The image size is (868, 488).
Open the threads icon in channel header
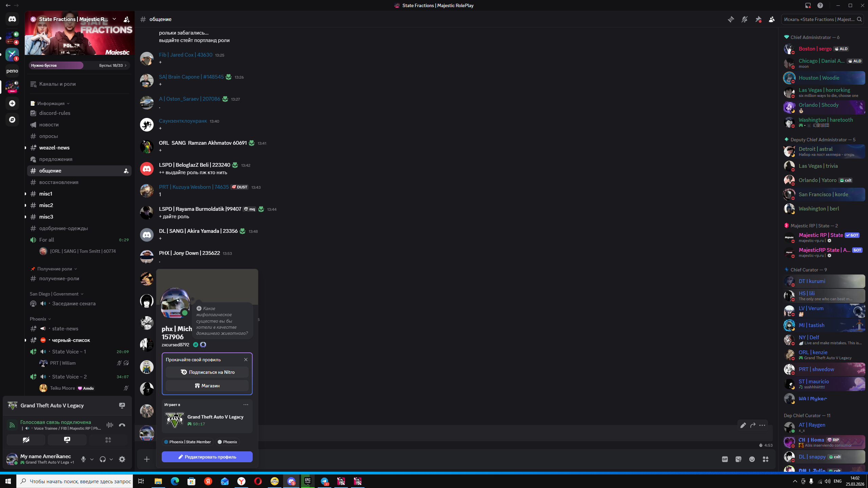pyautogui.click(x=731, y=19)
